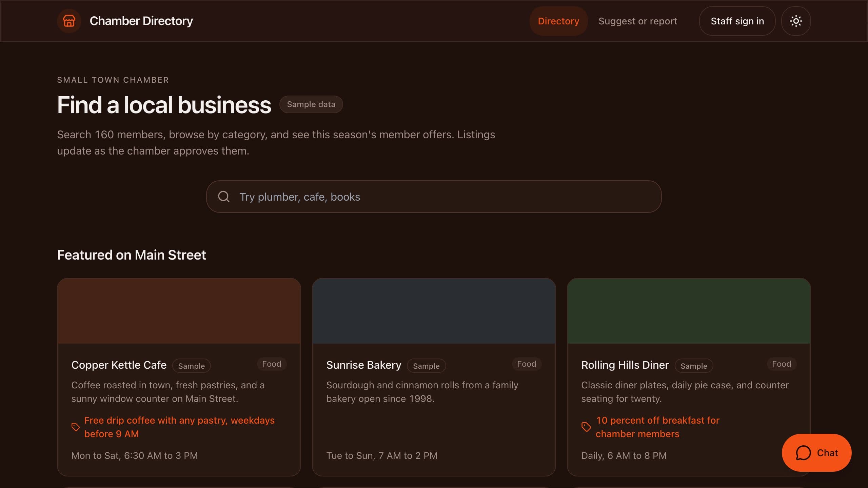Click the free drip coffee offer text
Screen dimensions: 868x488
tap(179, 427)
